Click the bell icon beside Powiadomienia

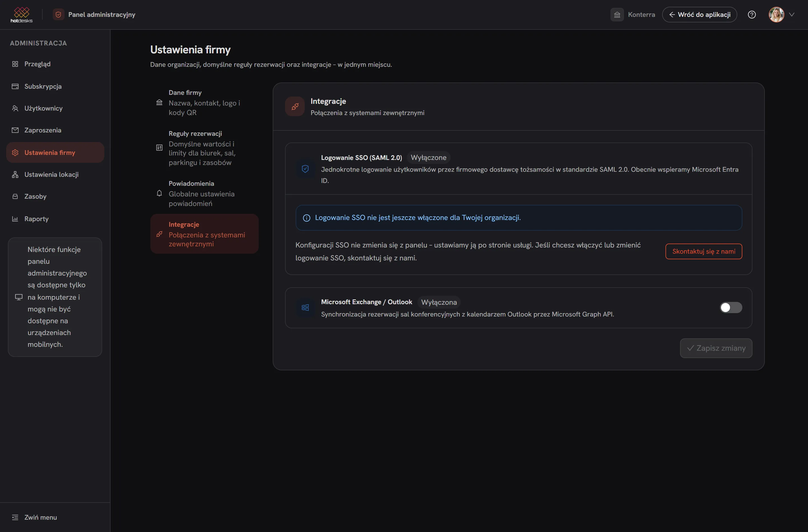tap(159, 193)
